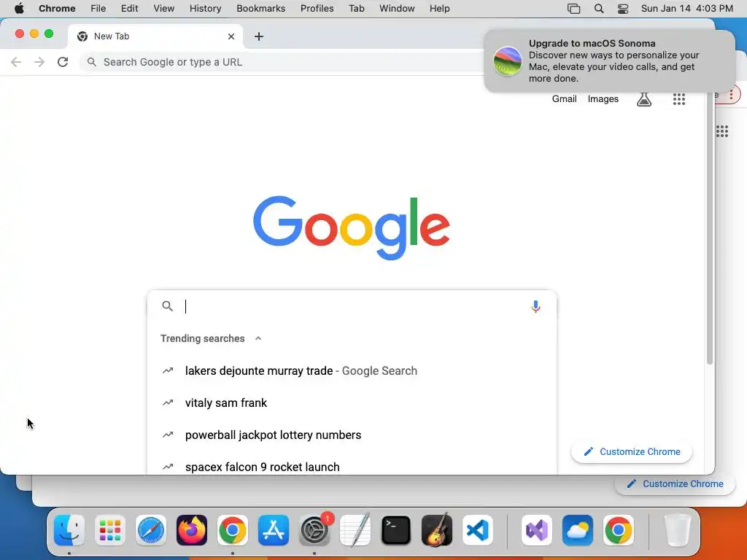Open a new tab with the plus icon

click(259, 36)
